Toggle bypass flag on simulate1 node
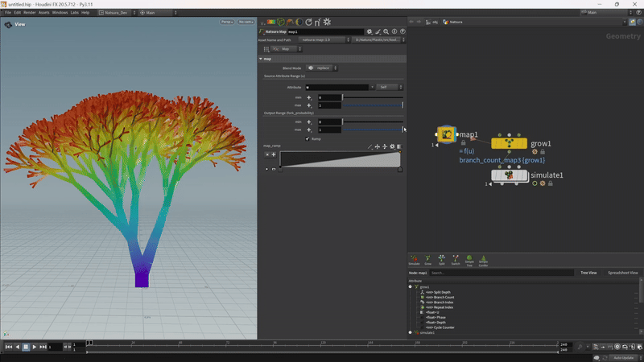 543,183
